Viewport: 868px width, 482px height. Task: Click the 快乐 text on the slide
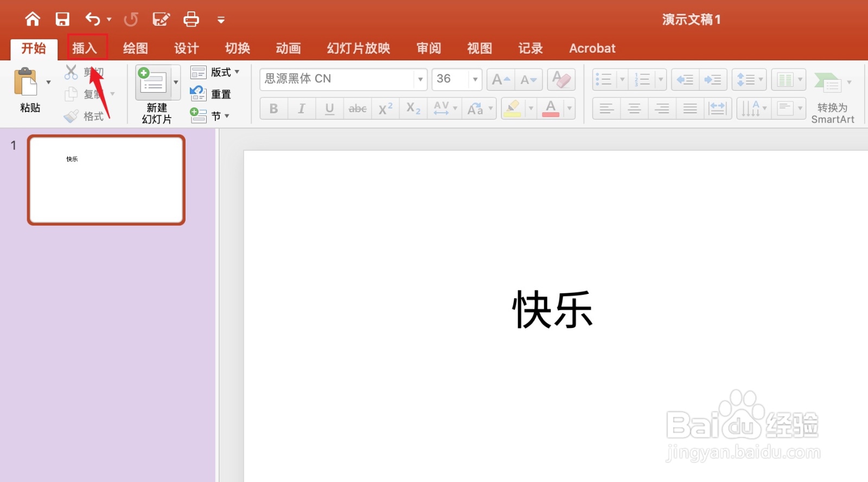tap(553, 310)
